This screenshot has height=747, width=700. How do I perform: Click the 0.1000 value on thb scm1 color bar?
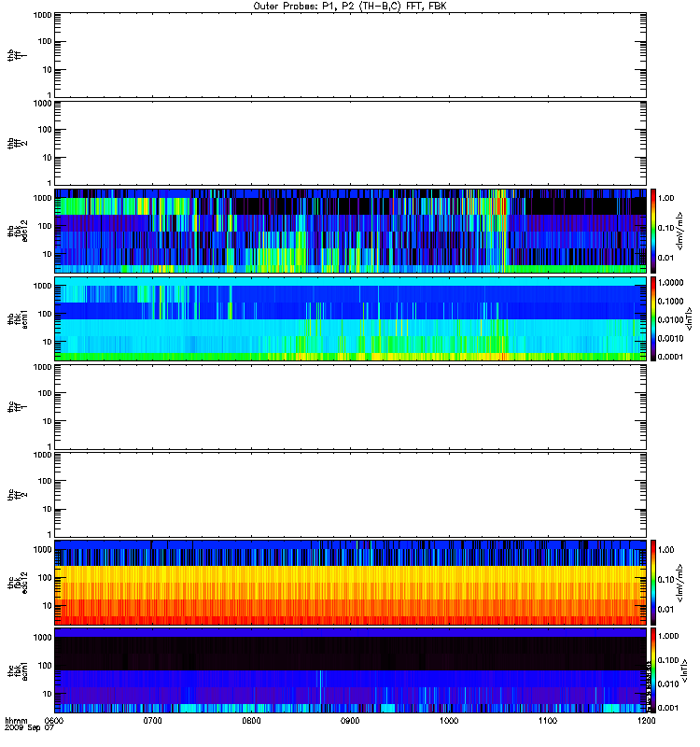point(670,301)
